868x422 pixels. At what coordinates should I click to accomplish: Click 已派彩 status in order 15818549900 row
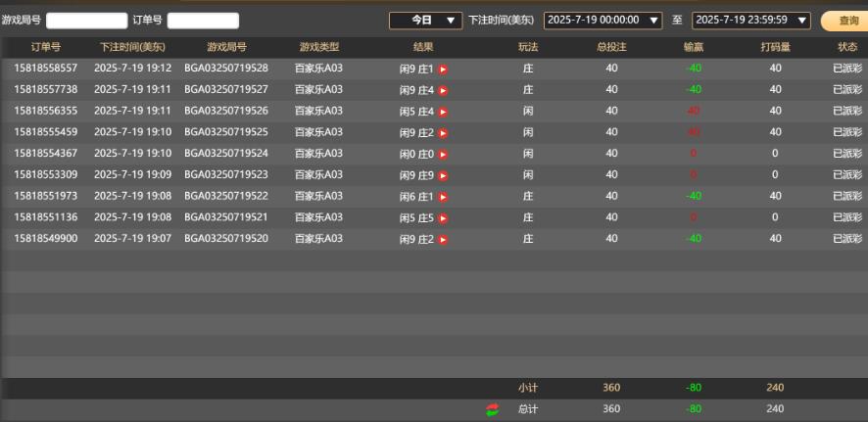coord(847,239)
